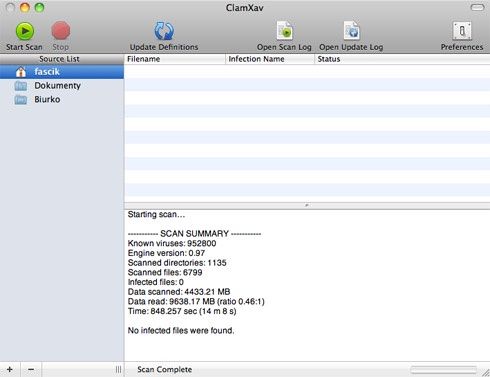Select the fascik home folder
This screenshot has height=377, width=490.
click(62, 72)
